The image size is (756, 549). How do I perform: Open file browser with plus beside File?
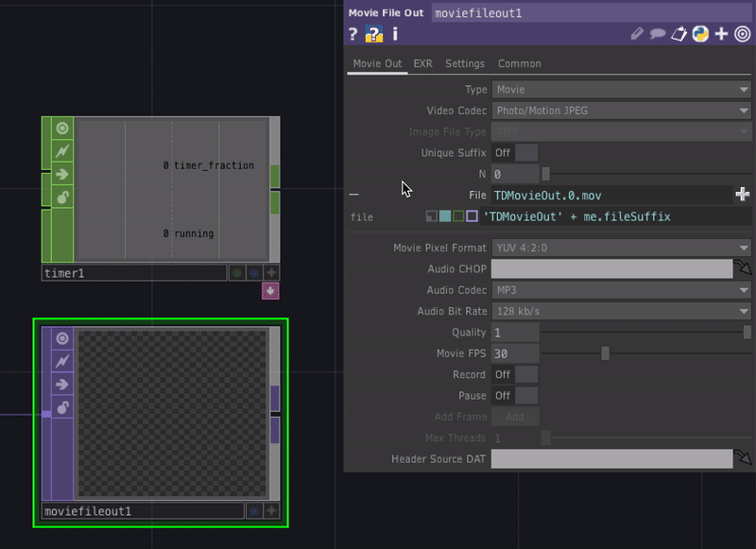coord(743,195)
